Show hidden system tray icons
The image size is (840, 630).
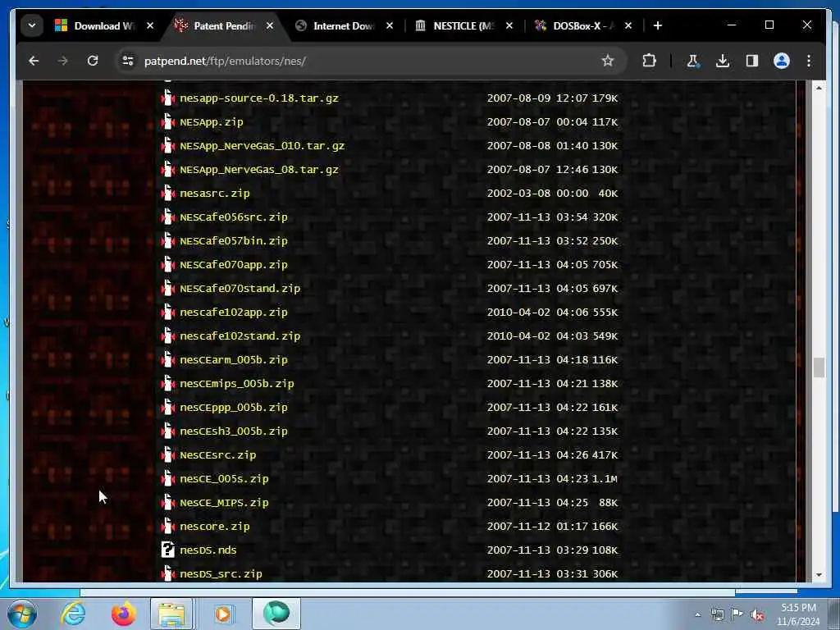pos(697,614)
